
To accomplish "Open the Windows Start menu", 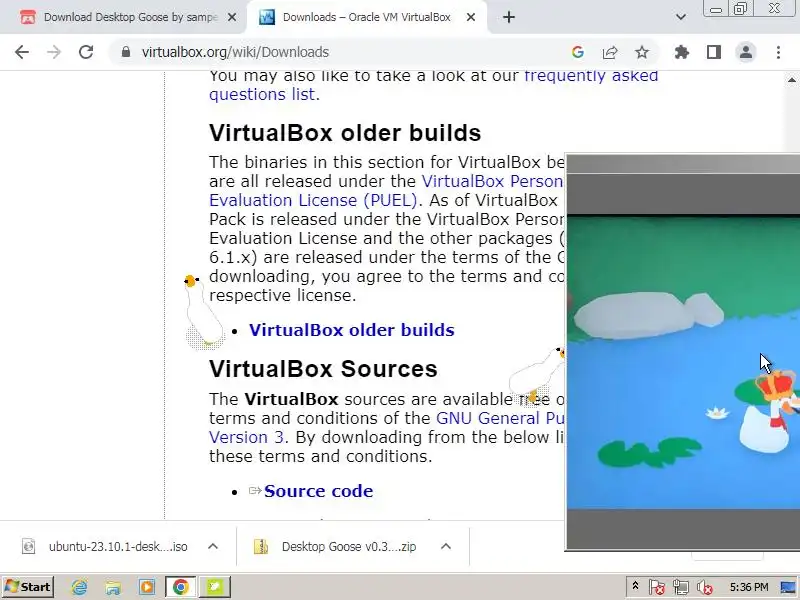I will coord(28,587).
